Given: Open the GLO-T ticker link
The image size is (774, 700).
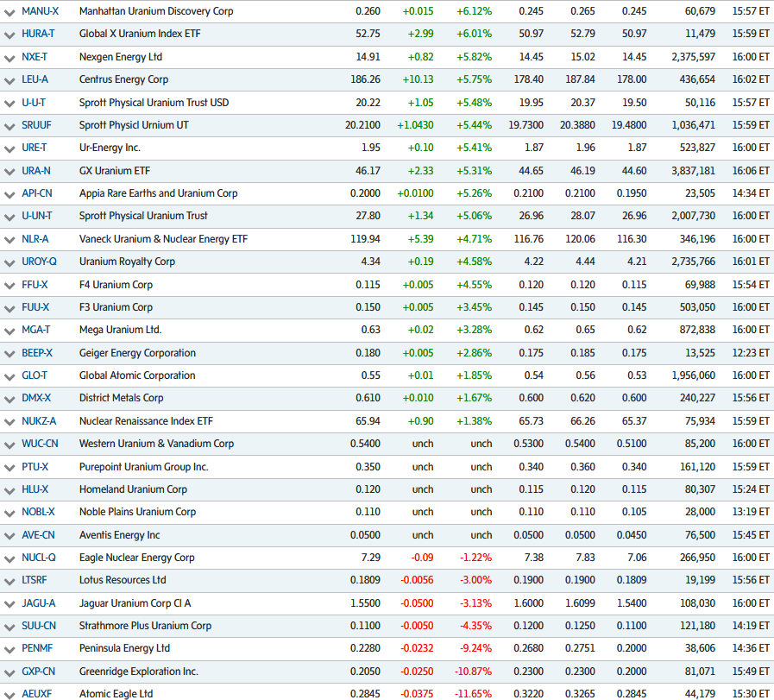Looking at the screenshot, I should pyautogui.click(x=35, y=375).
